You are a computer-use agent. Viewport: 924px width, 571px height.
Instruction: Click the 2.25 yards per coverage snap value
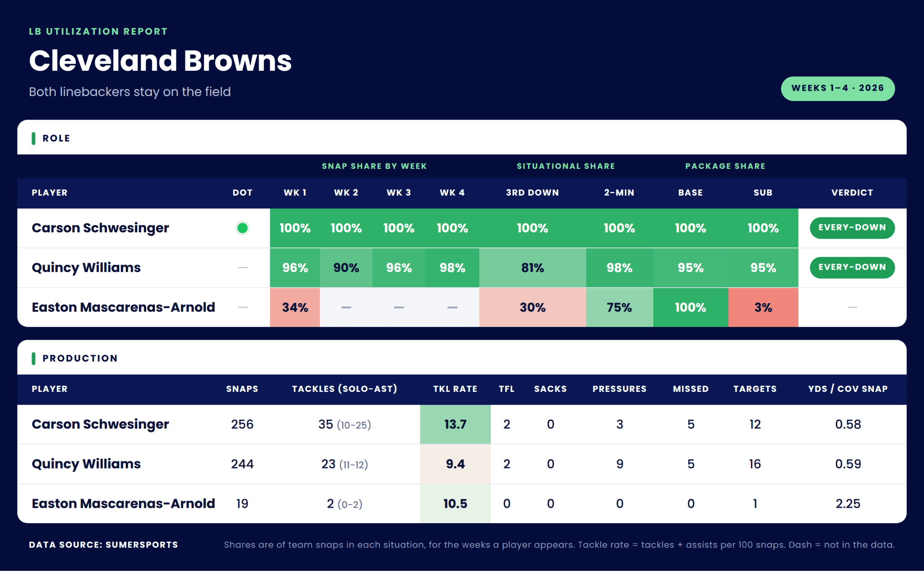pos(848,504)
